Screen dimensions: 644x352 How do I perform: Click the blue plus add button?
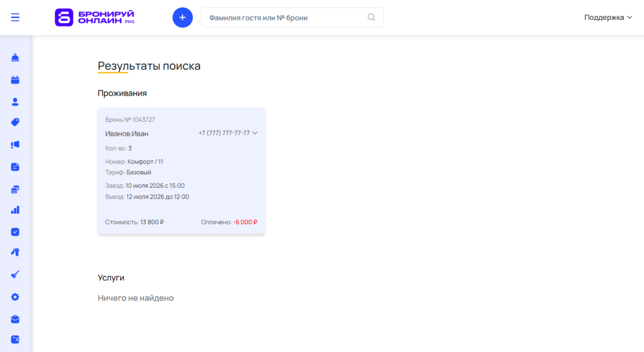[x=182, y=18]
